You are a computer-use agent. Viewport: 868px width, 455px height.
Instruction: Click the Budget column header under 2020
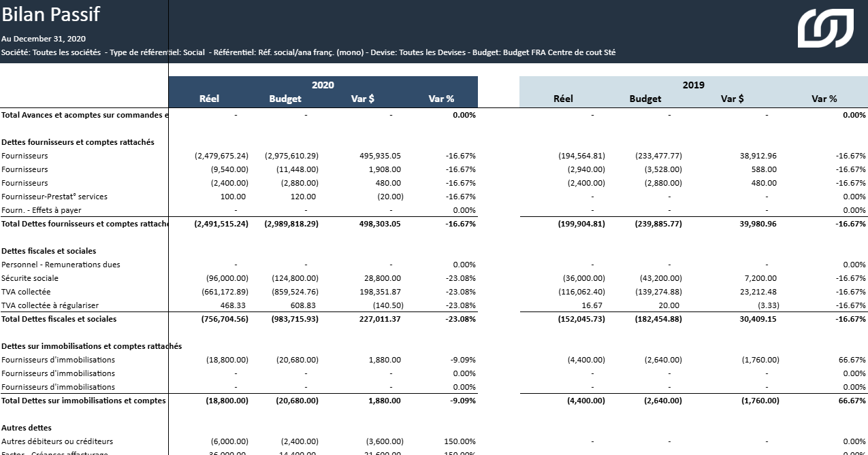[x=285, y=99]
